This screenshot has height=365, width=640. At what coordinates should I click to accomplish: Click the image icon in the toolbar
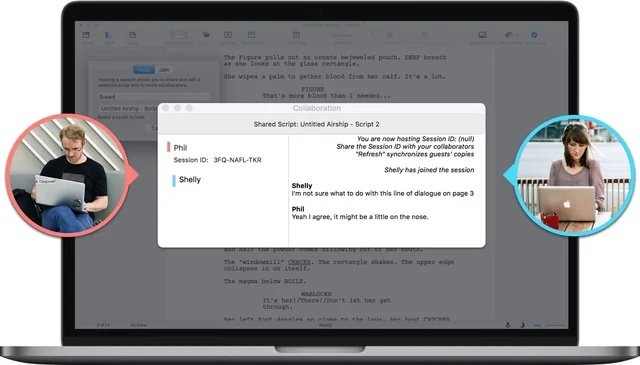483,35
